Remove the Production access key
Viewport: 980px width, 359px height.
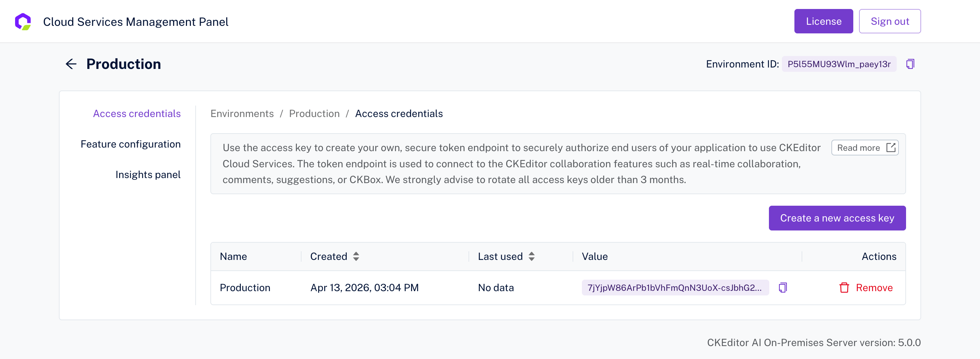pos(874,288)
